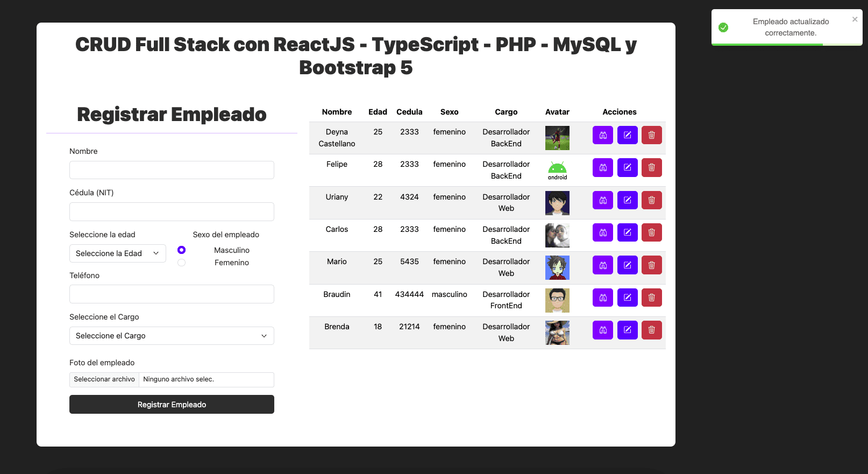View details for Uriany

point(603,200)
